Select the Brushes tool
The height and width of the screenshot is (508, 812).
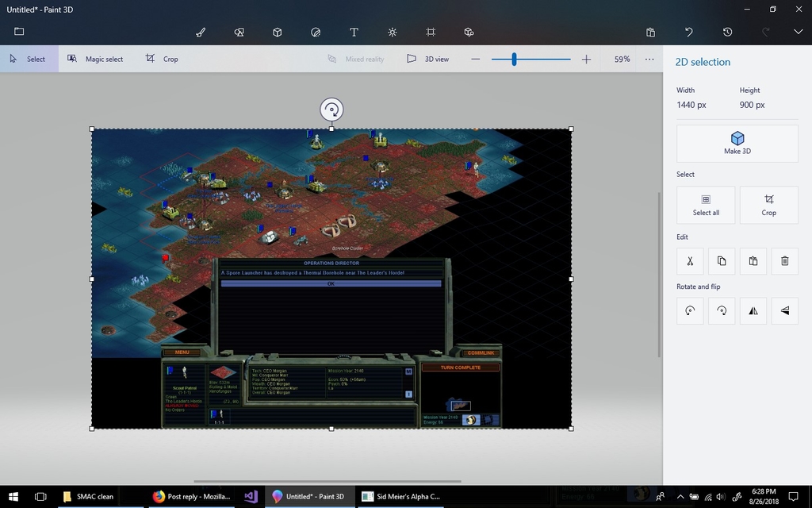201,32
